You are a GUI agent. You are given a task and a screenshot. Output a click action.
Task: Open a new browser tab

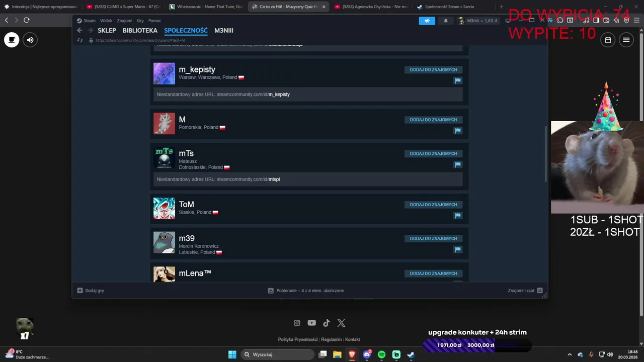[x=501, y=7]
